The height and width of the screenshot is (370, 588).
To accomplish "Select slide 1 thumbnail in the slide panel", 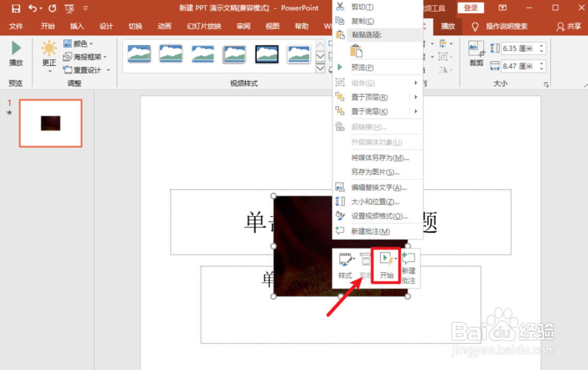I will (51, 123).
